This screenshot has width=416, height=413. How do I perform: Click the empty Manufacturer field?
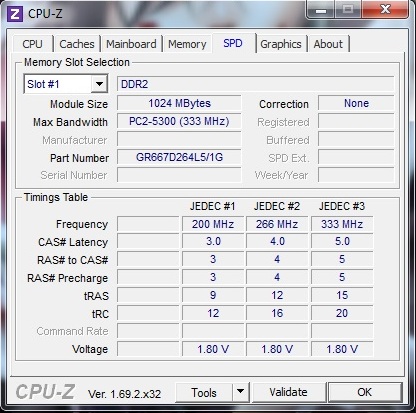(179, 139)
